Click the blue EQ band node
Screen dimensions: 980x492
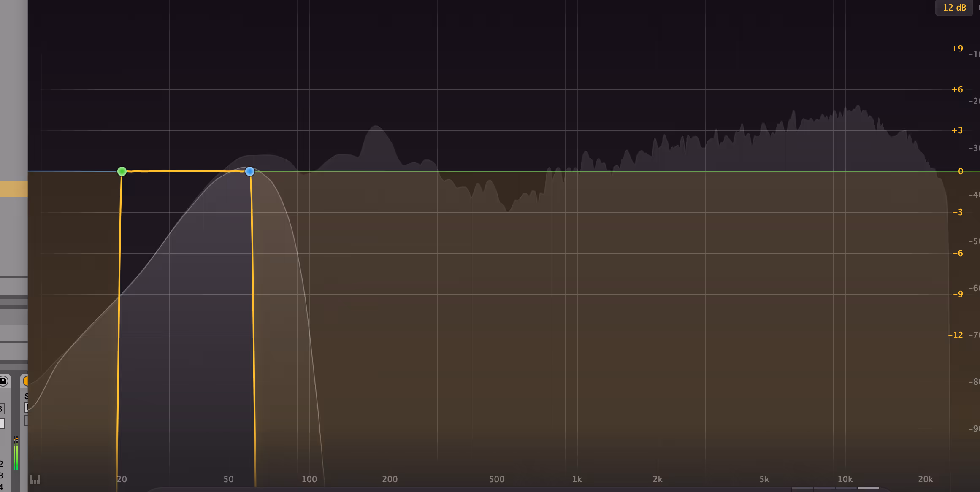click(x=250, y=171)
